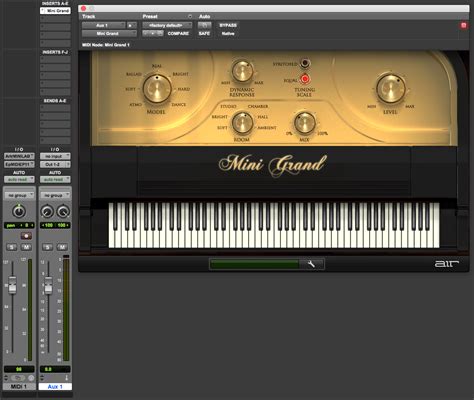Select the Equal tuning scale button
Image resolution: width=474 pixels, height=400 pixels.
tap(305, 79)
